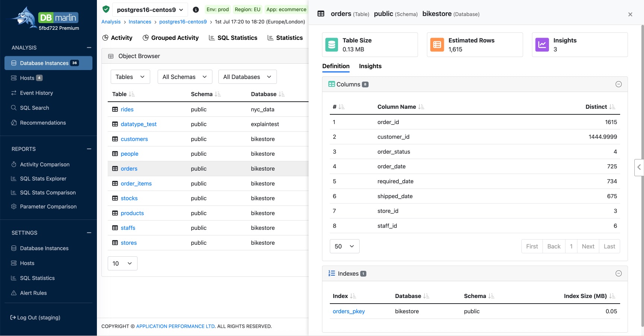Collapse the Indexes section

coord(619,273)
